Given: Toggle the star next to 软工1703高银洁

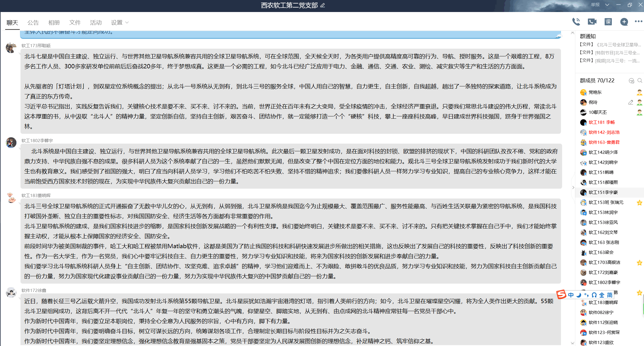Looking at the screenshot, I should pyautogui.click(x=639, y=263).
